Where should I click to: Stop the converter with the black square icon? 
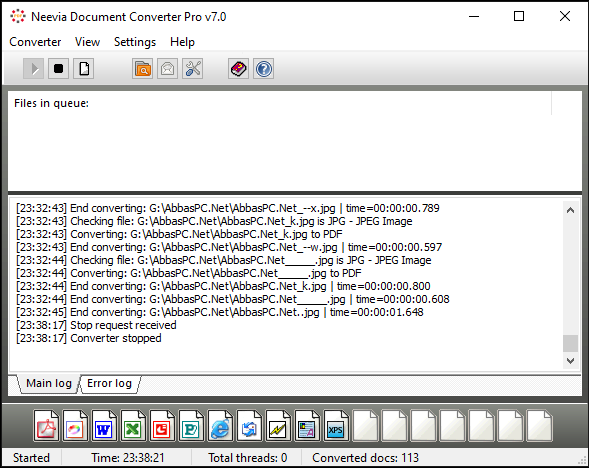(x=58, y=69)
